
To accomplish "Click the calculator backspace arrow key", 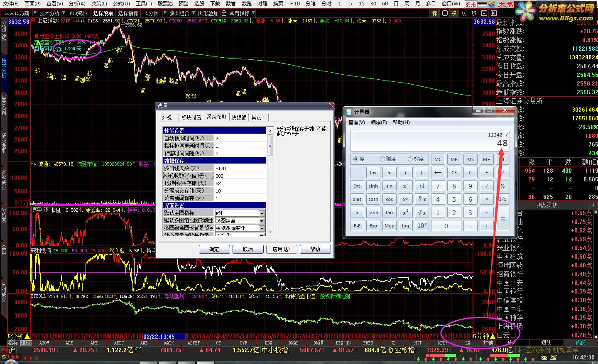I will point(438,173).
